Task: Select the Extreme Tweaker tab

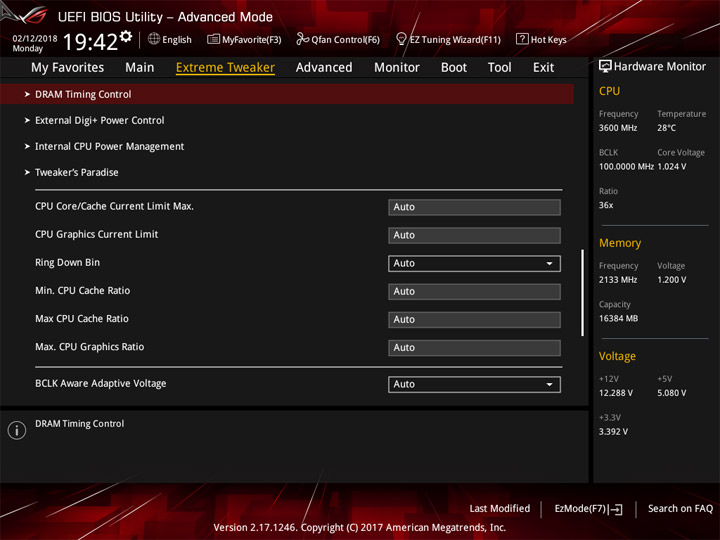Action: click(x=225, y=68)
